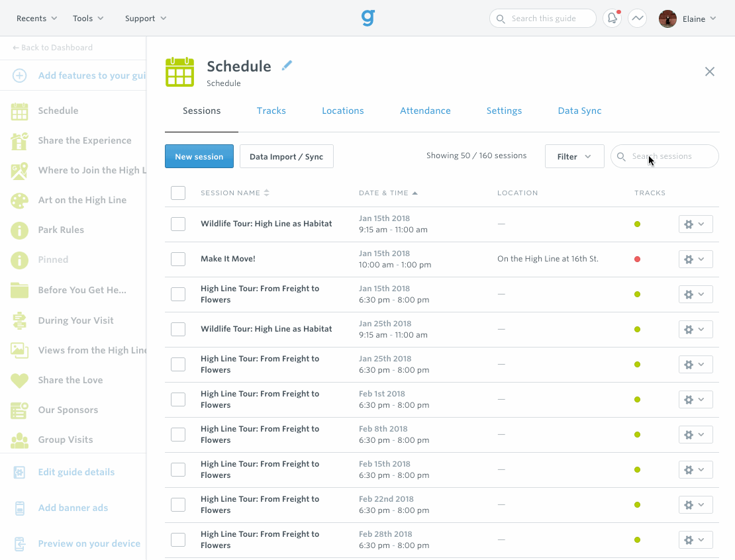The width and height of the screenshot is (735, 560).
Task: Open the Filter dropdown
Action: [x=574, y=156]
